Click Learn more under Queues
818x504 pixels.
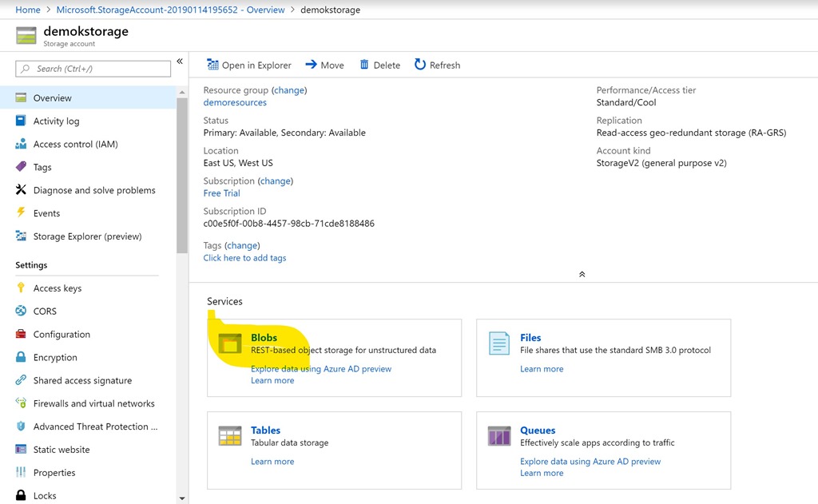point(542,473)
